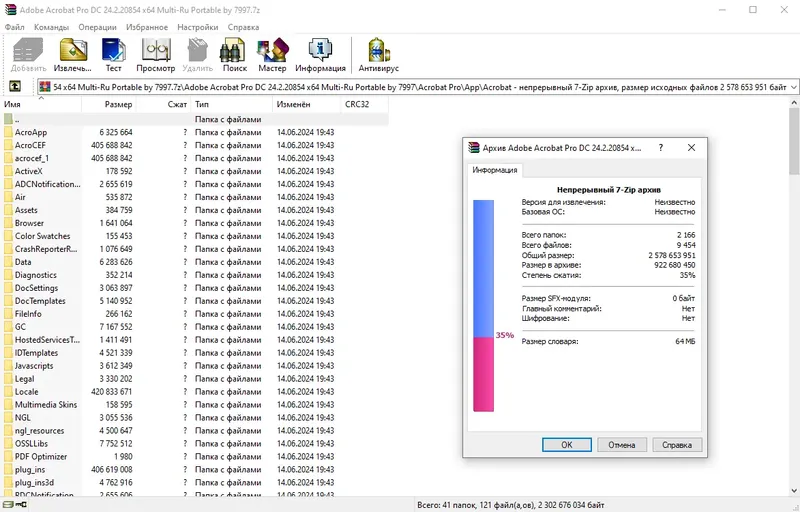The height and width of the screenshot is (512, 800).
Task: Open the Операции menu
Action: point(97,27)
